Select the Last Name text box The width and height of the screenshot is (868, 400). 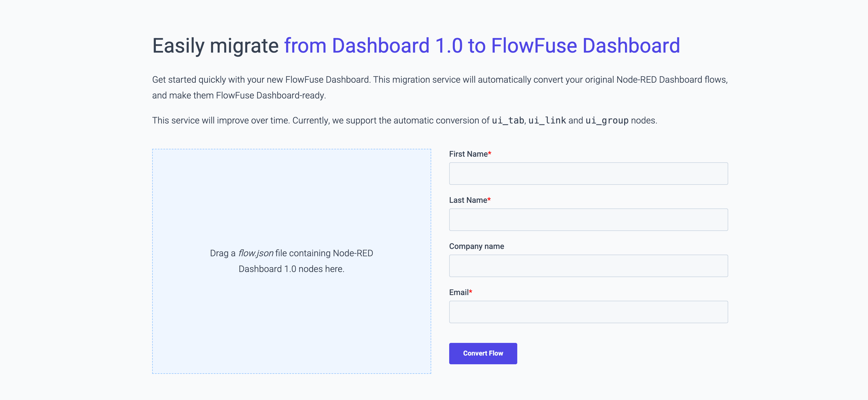click(588, 219)
